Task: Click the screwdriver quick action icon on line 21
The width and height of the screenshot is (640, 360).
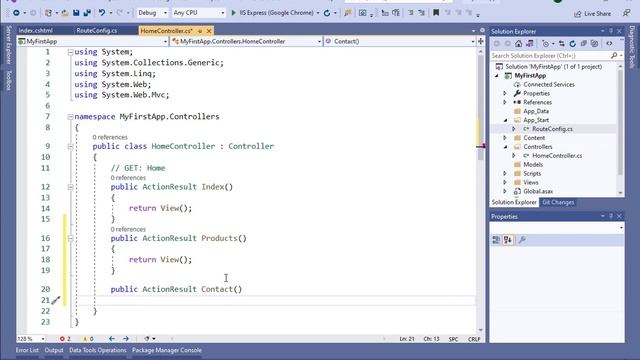Action: pyautogui.click(x=56, y=300)
